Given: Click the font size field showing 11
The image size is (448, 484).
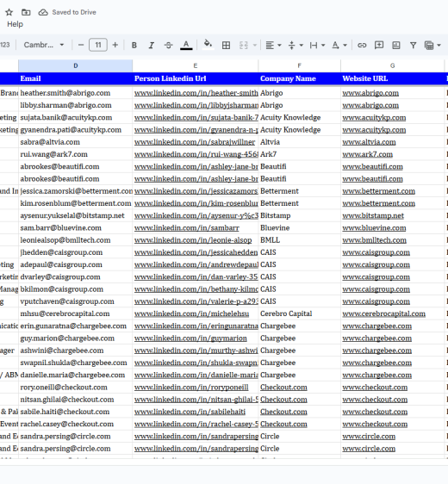Looking at the screenshot, I should [x=98, y=45].
